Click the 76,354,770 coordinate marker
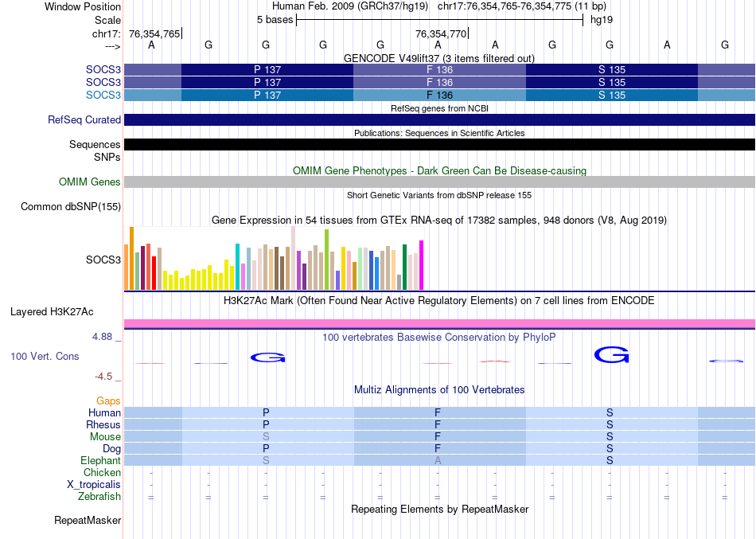Screen dimensions: 756x539 441,33
